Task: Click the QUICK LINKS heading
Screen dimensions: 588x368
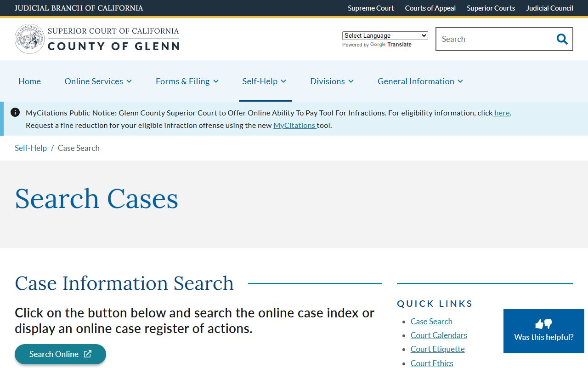Action: pyautogui.click(x=435, y=304)
